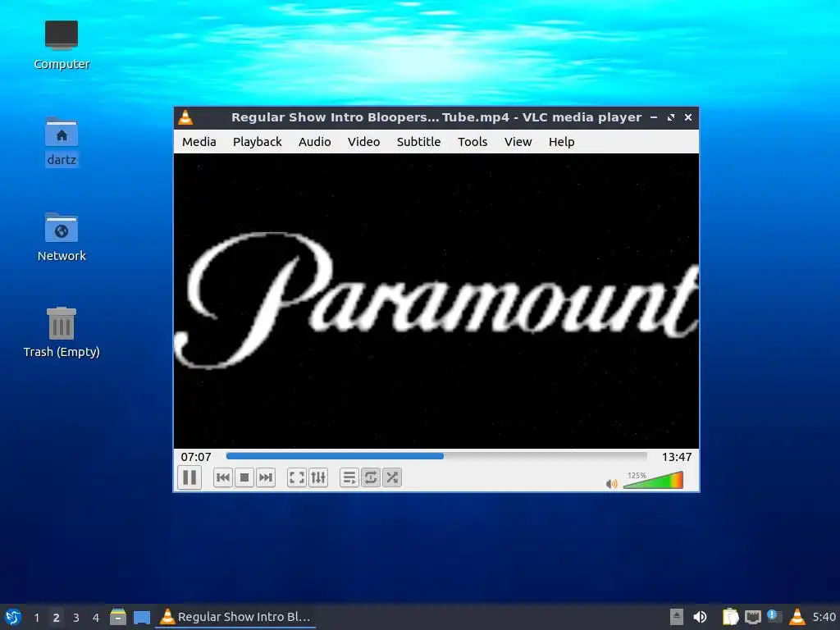Stop the video playback
Screen dimensions: 840x630
244,477
